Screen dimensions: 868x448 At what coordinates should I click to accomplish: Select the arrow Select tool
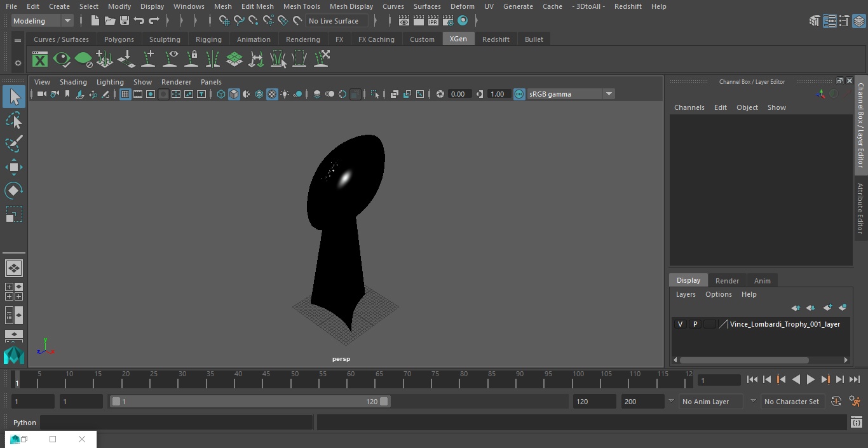click(x=14, y=97)
